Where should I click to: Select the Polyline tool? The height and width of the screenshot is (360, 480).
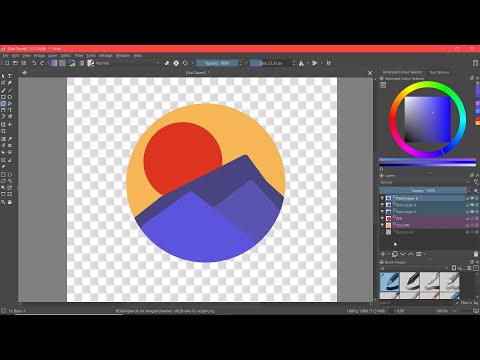[10, 104]
